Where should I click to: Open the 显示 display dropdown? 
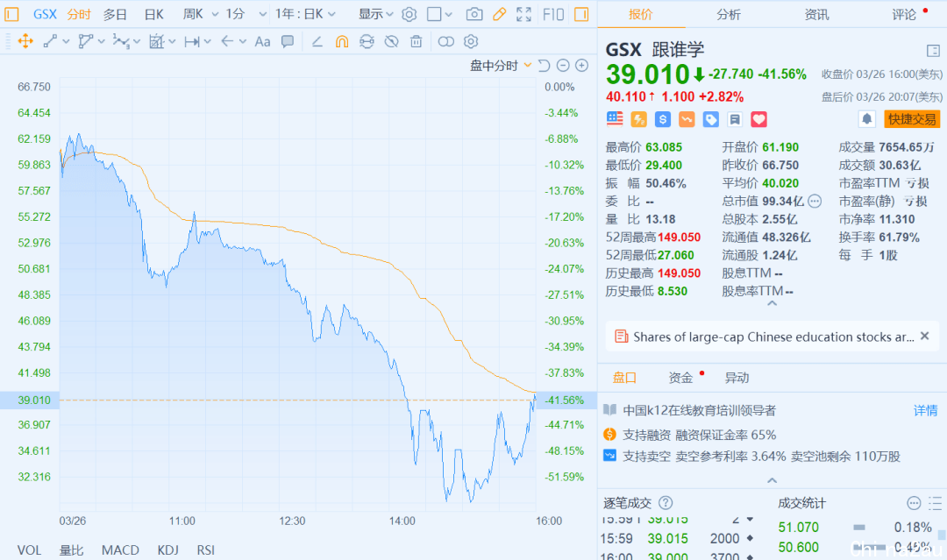pos(375,14)
